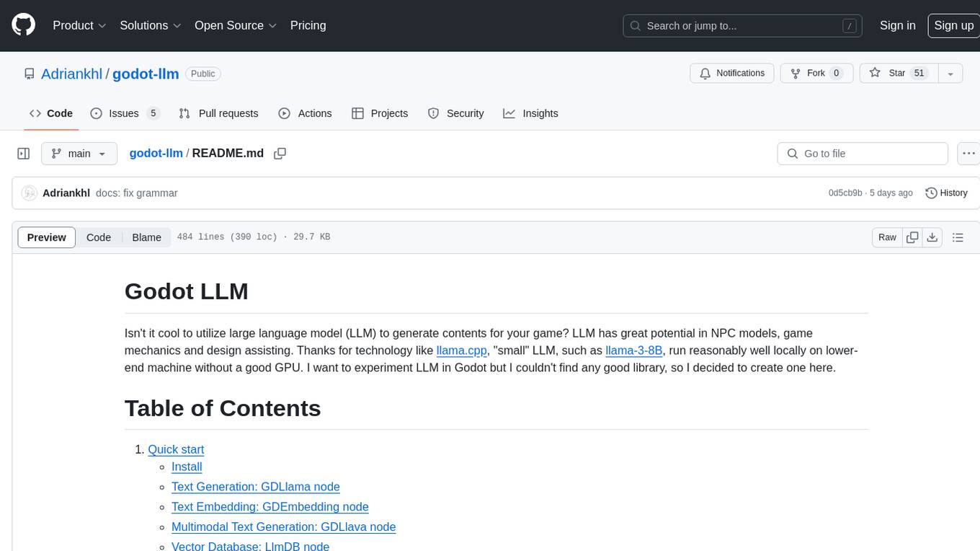Click the Godot LLM heading
Image resolution: width=980 pixels, height=551 pixels.
(x=187, y=291)
